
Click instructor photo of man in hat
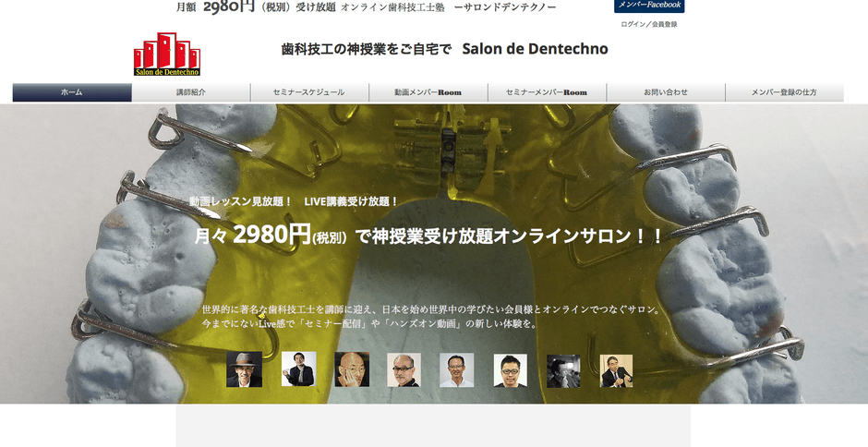pyautogui.click(x=244, y=369)
